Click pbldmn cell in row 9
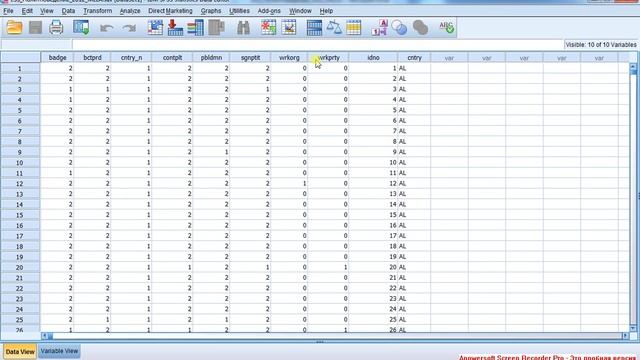Viewport: 640px width, 360px height. click(x=211, y=152)
